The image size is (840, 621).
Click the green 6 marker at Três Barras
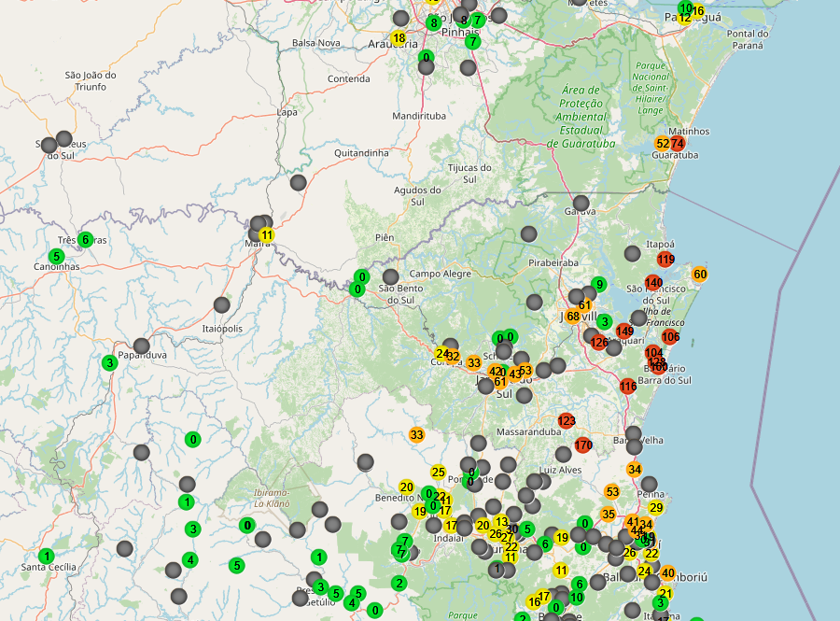click(x=86, y=239)
